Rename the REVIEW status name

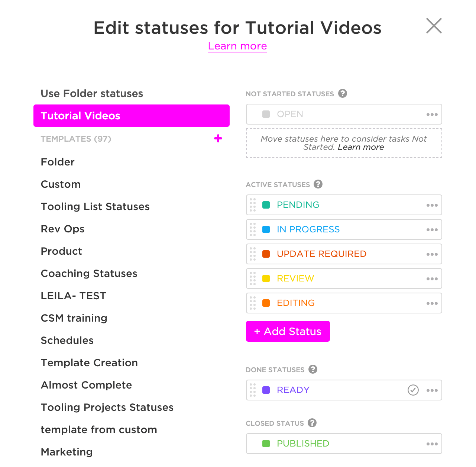(x=295, y=278)
